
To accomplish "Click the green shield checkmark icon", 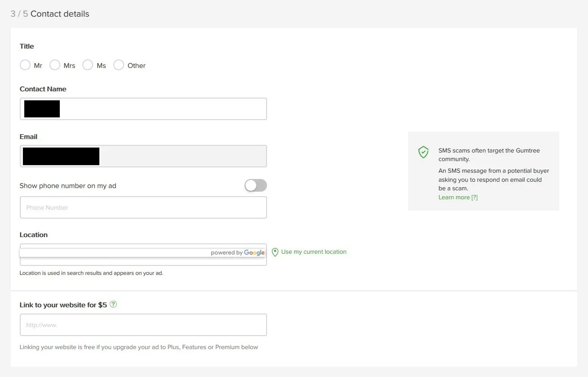I will point(423,152).
